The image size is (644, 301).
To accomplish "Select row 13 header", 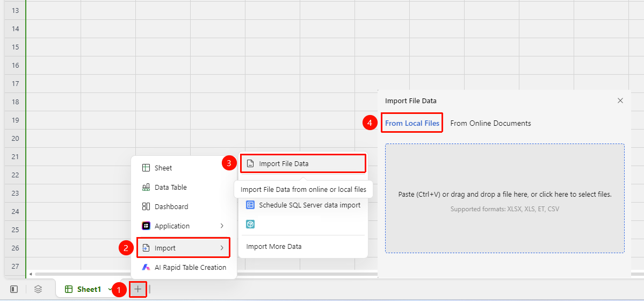I will pos(15,10).
